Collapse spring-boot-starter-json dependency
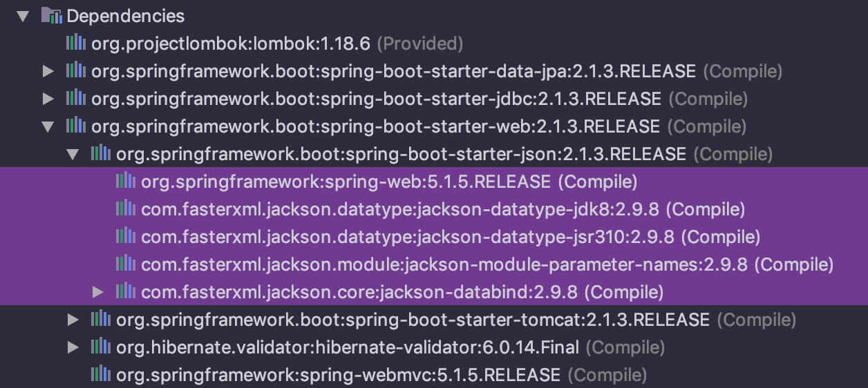The image size is (868, 388). click(73, 154)
